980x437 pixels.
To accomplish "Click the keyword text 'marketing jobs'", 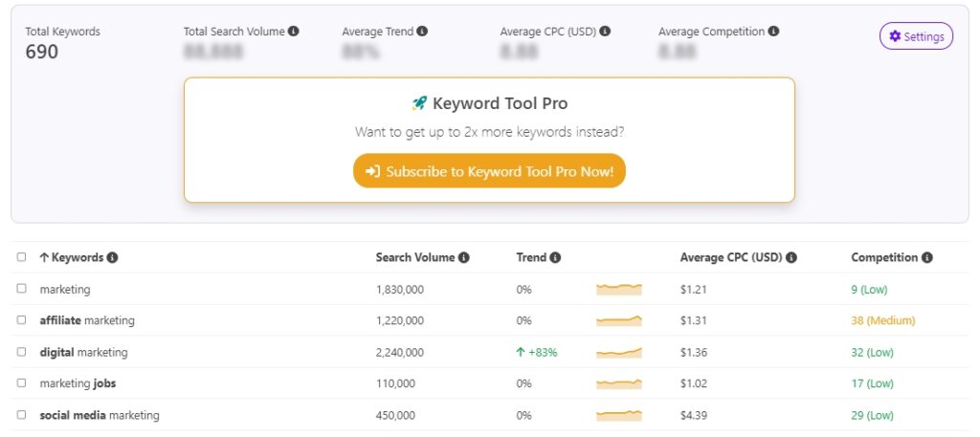I will click(78, 383).
